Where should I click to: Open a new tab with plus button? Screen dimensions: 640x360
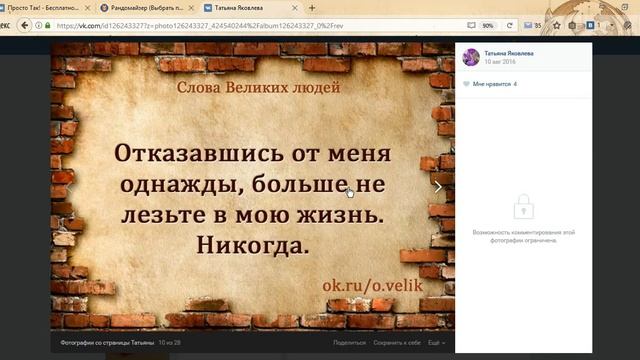[x=312, y=8]
